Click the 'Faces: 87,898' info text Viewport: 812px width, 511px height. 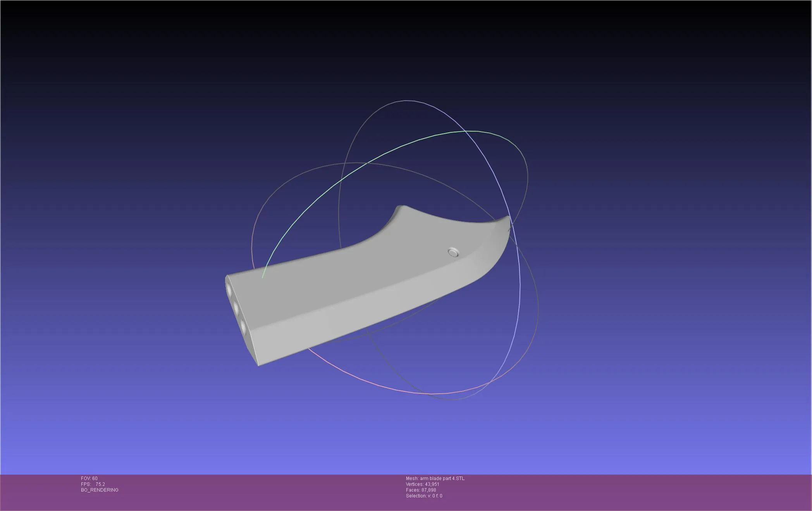[x=421, y=490]
